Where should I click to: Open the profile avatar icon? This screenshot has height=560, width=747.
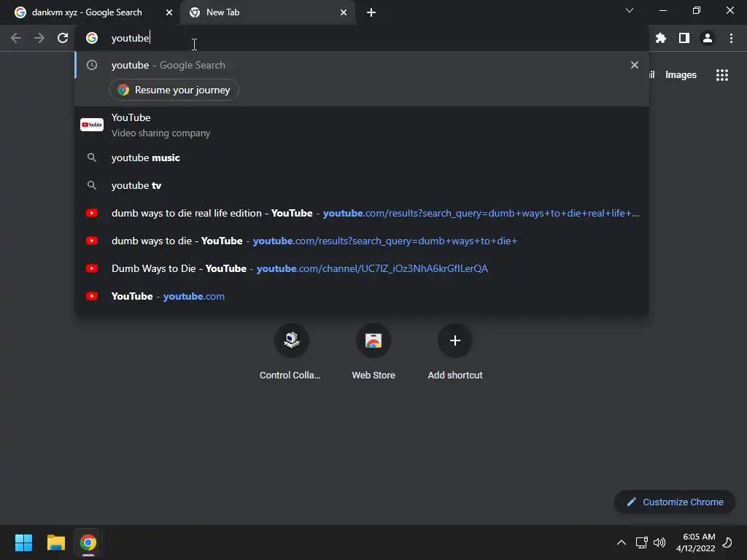708,38
